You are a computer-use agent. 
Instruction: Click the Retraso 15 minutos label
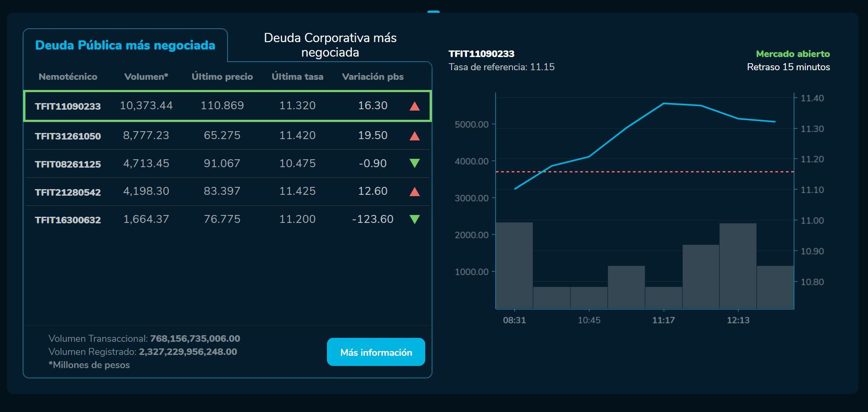click(788, 68)
